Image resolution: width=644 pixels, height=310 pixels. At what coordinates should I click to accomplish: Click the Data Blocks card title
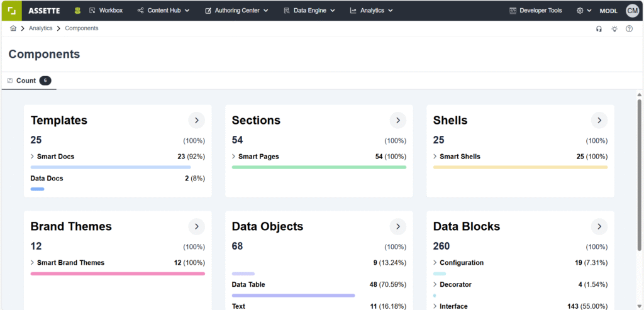click(467, 226)
